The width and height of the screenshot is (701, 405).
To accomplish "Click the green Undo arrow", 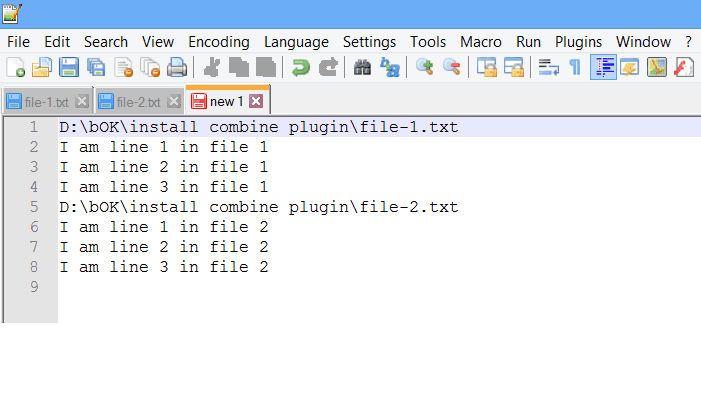I will coord(300,68).
